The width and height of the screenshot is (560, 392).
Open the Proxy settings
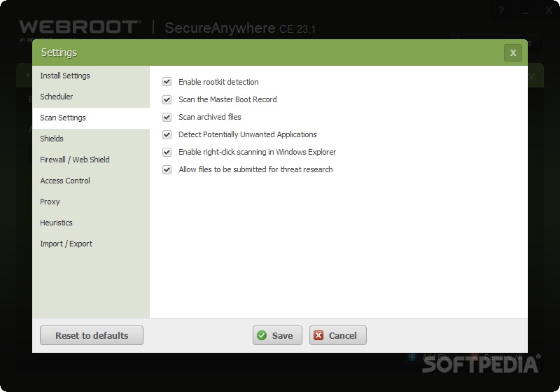point(91,202)
